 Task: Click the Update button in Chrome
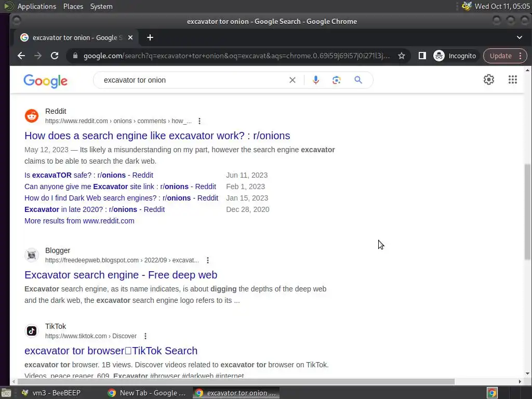pos(500,56)
